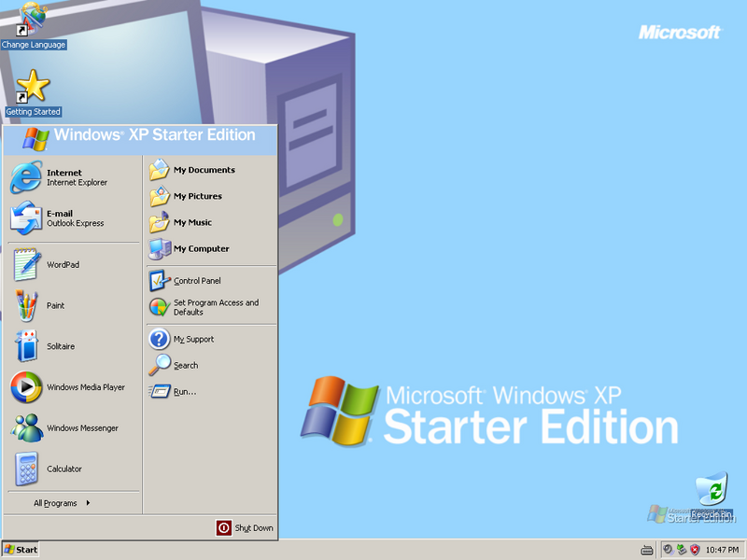Screen dimensions: 747x560
Task: Click the Start button on taskbar
Action: point(21,550)
